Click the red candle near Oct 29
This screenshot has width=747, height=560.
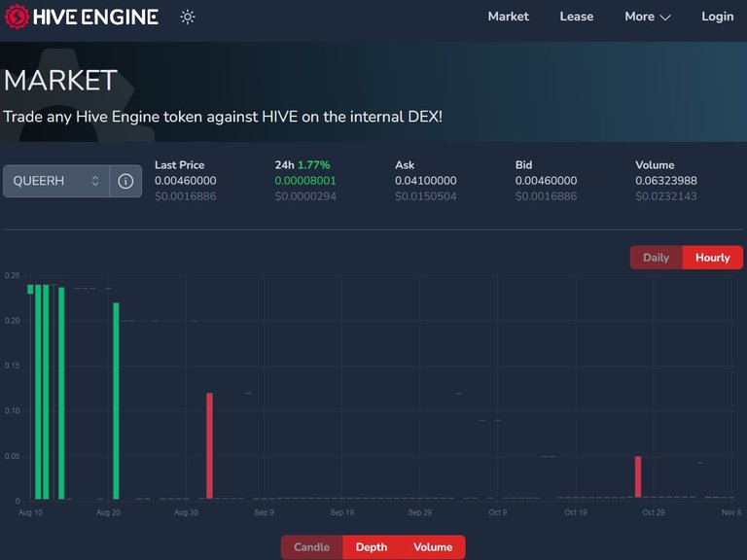[638, 476]
